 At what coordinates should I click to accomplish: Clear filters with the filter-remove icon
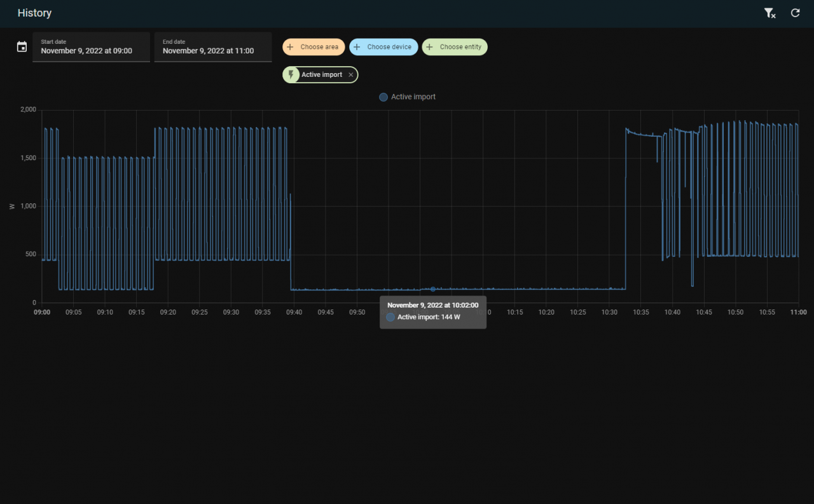[769, 13]
